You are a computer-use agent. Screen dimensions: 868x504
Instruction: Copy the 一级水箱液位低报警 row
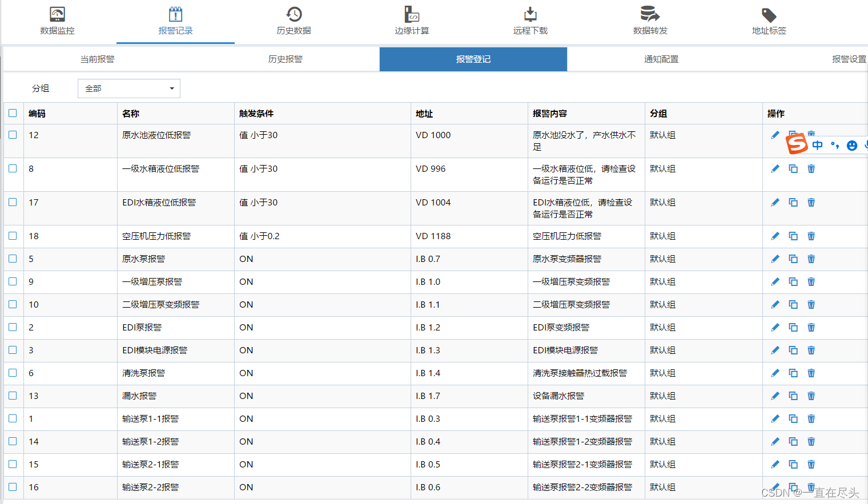(793, 169)
